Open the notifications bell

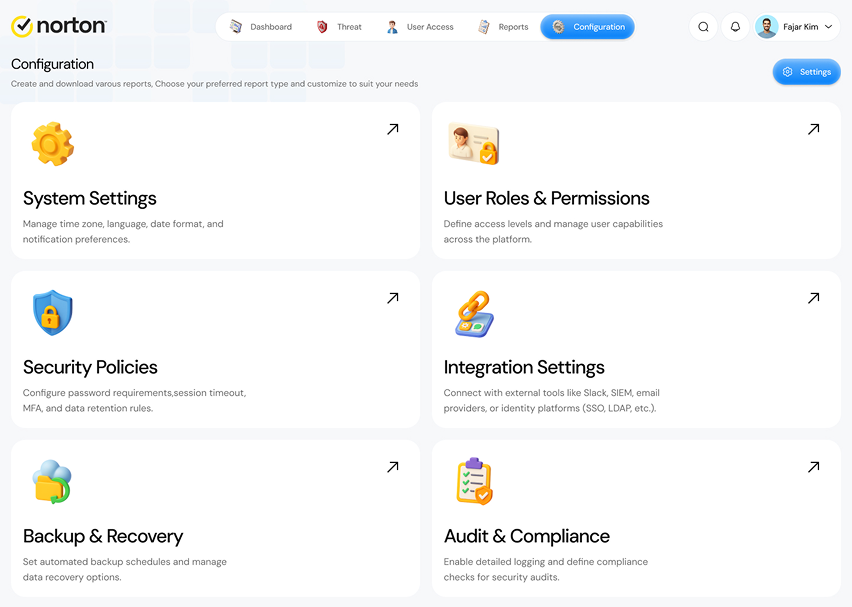coord(735,27)
